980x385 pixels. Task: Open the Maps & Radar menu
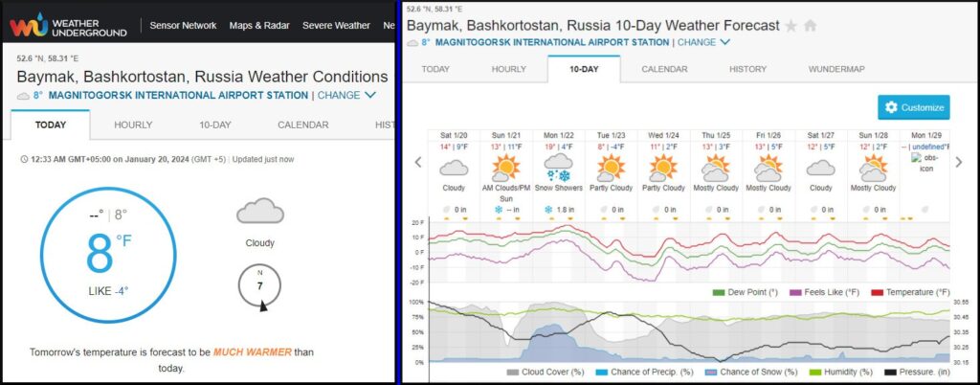click(x=259, y=26)
